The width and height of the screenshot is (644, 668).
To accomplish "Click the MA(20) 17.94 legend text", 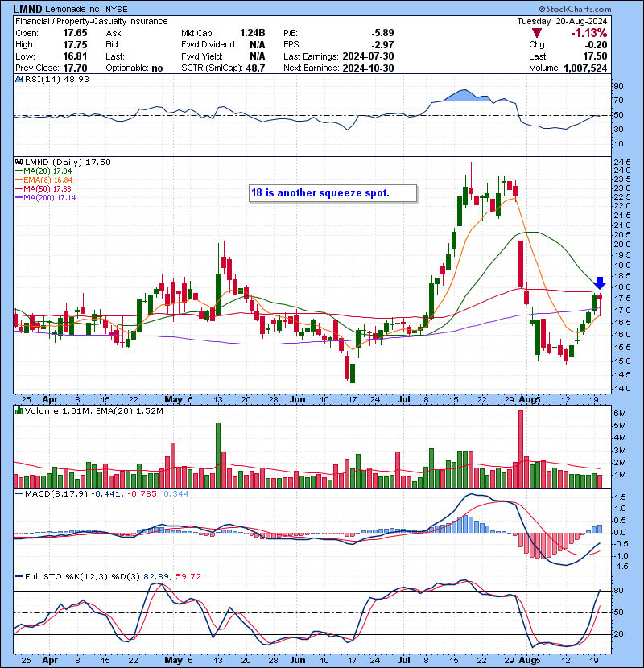I will [47, 171].
